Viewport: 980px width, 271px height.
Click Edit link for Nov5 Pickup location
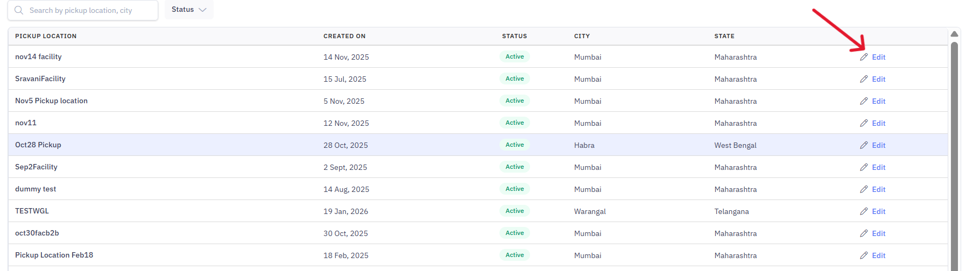click(x=879, y=101)
